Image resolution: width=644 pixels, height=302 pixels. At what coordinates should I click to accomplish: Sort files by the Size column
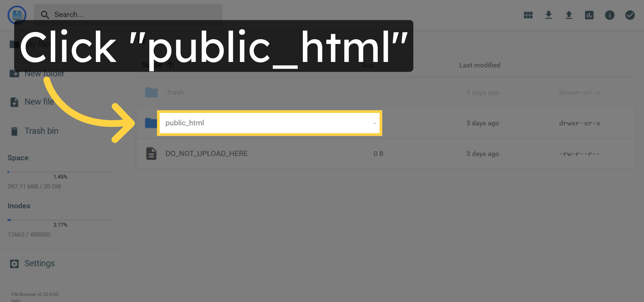[x=368, y=65]
